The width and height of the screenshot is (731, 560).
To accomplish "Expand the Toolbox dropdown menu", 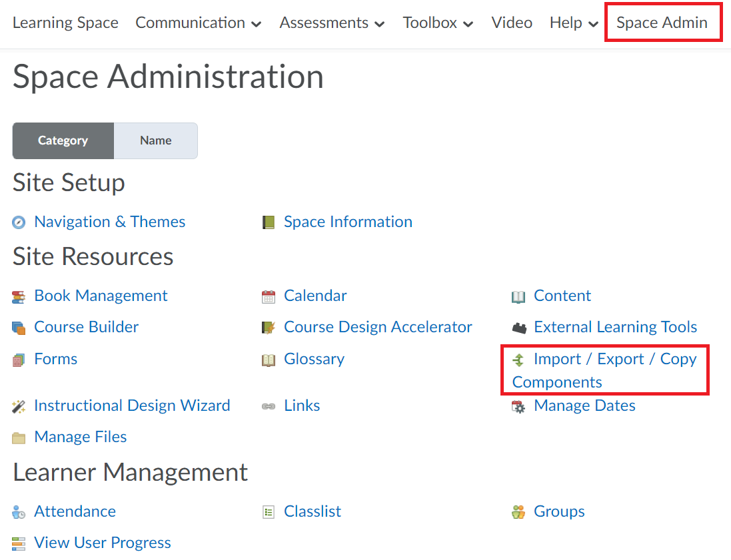I will click(x=438, y=23).
